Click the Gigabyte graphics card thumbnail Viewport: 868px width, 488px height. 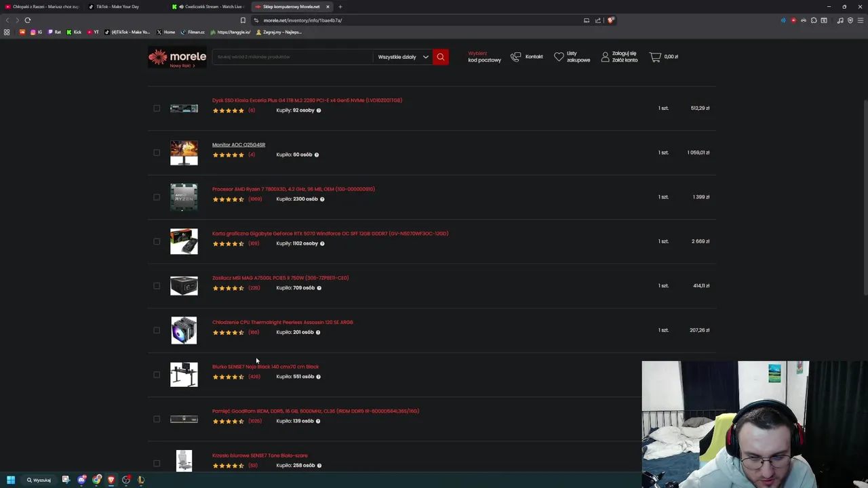pos(184,241)
